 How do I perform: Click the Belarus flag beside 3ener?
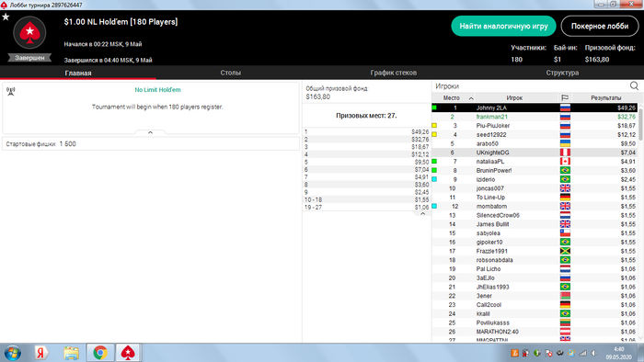pyautogui.click(x=565, y=296)
